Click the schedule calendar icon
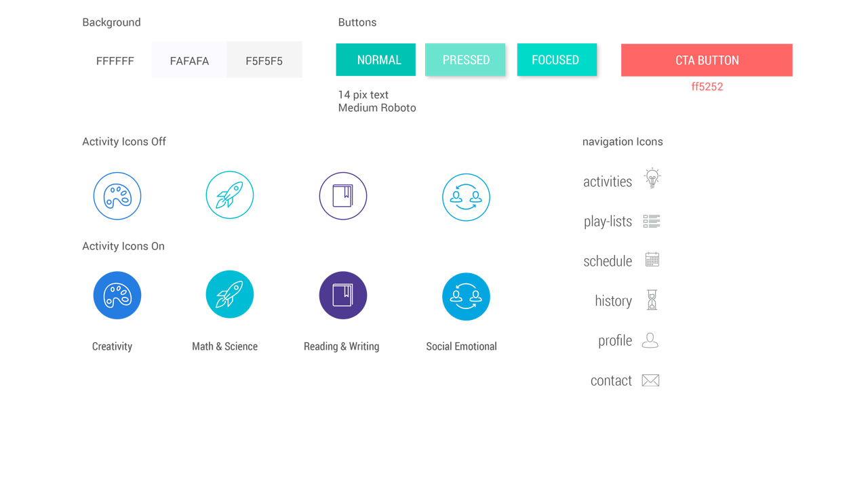 tap(652, 260)
